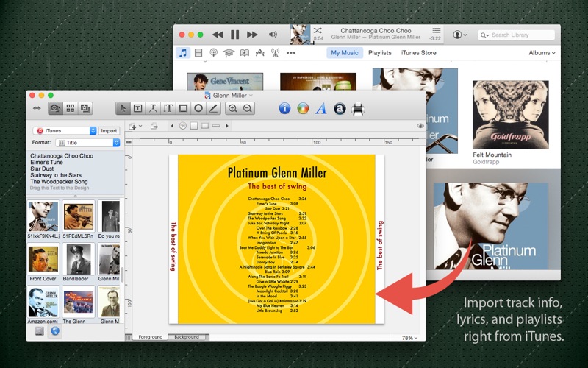Open the 78% zoom level dropdown
This screenshot has height=368, width=588.
click(x=409, y=338)
